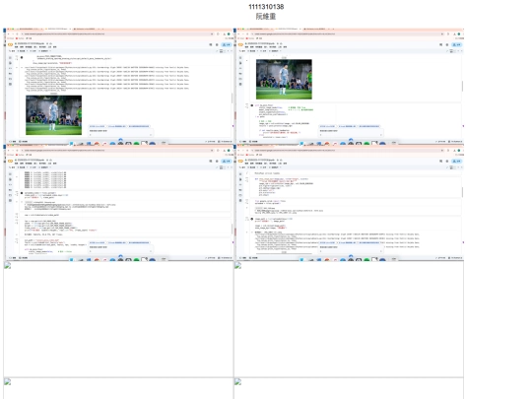Click the browser address bar in bottom-right screenshot

pyautogui.click(x=348, y=151)
